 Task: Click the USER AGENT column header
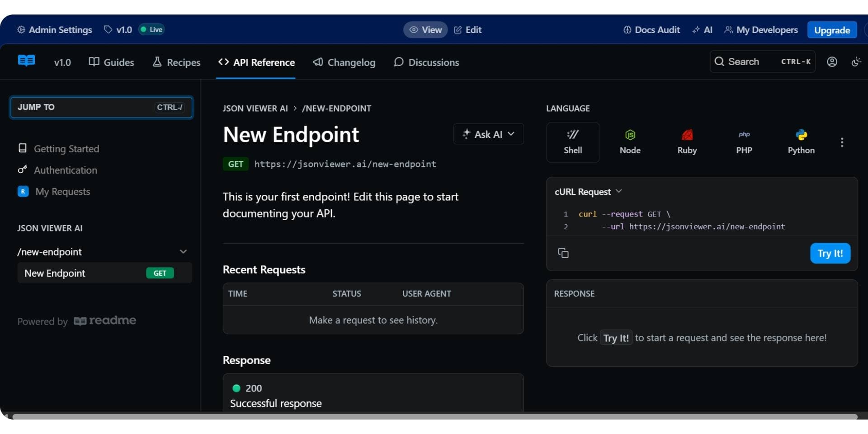click(427, 294)
